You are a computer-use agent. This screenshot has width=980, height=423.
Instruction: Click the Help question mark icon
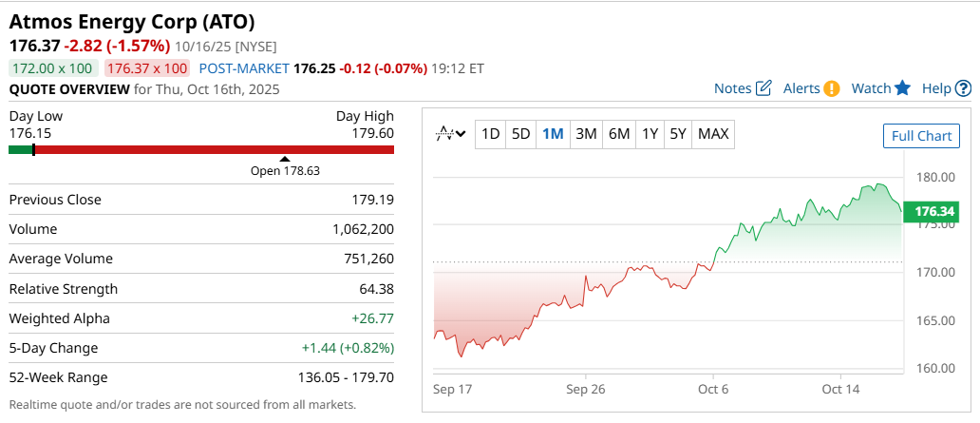(963, 88)
